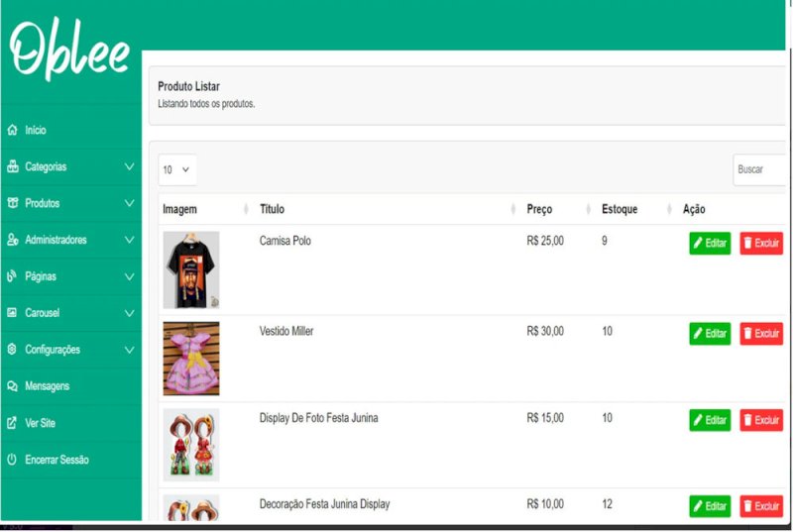
Task: Click the Configurações gear icon
Action: coord(12,350)
